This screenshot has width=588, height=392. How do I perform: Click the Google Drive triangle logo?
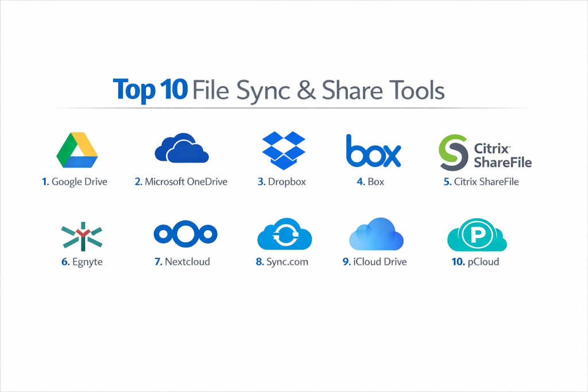pyautogui.click(x=77, y=150)
